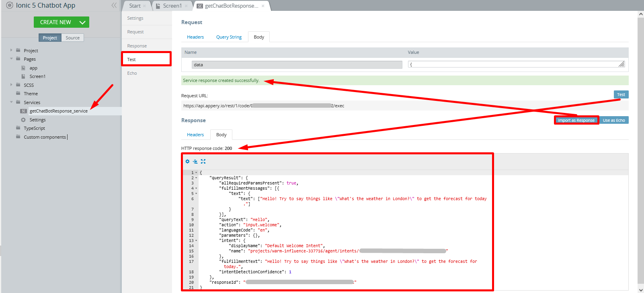Click the Custom components folder icon
This screenshot has height=293, width=644.
coord(18,137)
